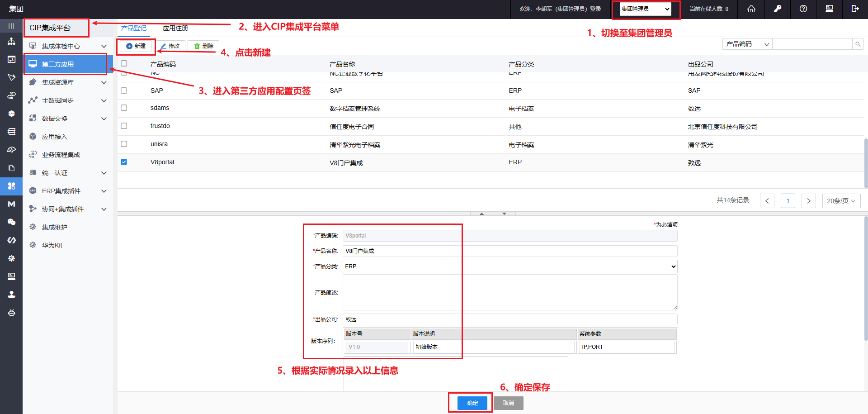Viewport: 868px width, 414px height.
Task: Open the 集团管理员 role dropdown
Action: pos(645,9)
